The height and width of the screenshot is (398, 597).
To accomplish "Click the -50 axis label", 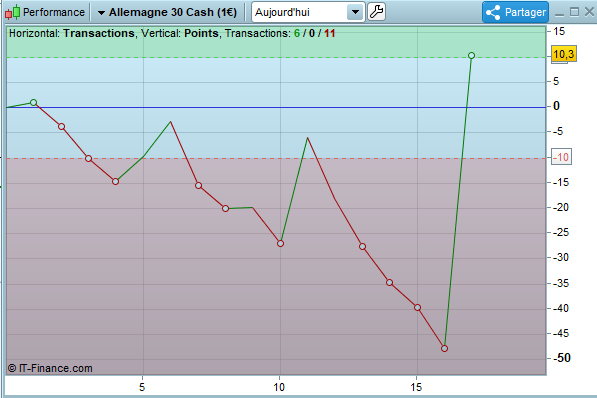I will pyautogui.click(x=561, y=358).
